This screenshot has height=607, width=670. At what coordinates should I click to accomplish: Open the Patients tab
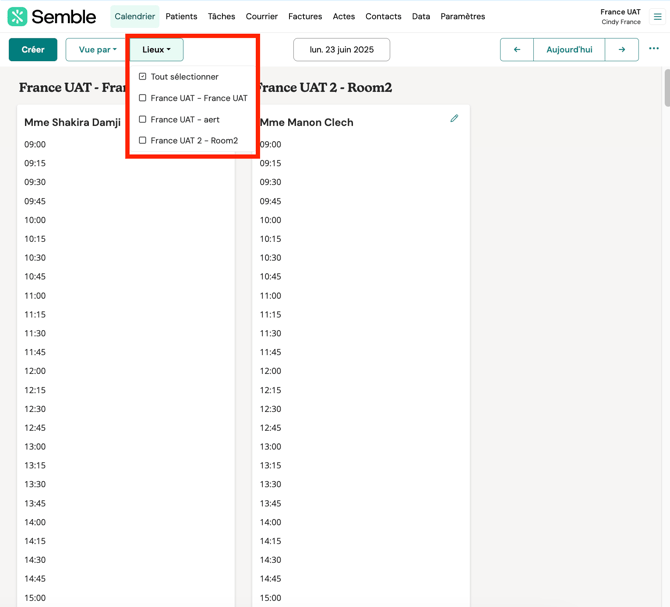pyautogui.click(x=181, y=17)
